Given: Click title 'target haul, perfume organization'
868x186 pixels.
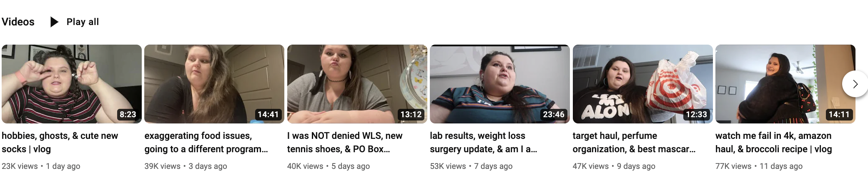Looking at the screenshot, I should point(634,142).
